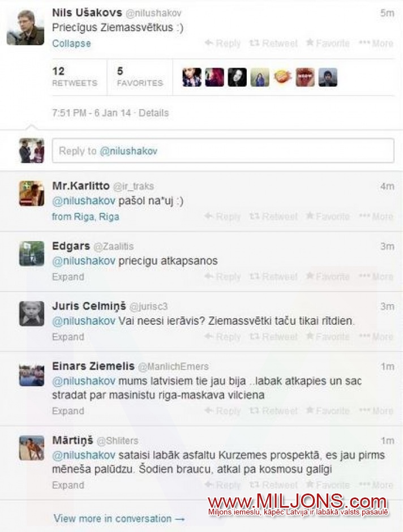Screen dimensions: 403x532
Task: Expand Edgars' reply tweet
Action: coord(68,277)
